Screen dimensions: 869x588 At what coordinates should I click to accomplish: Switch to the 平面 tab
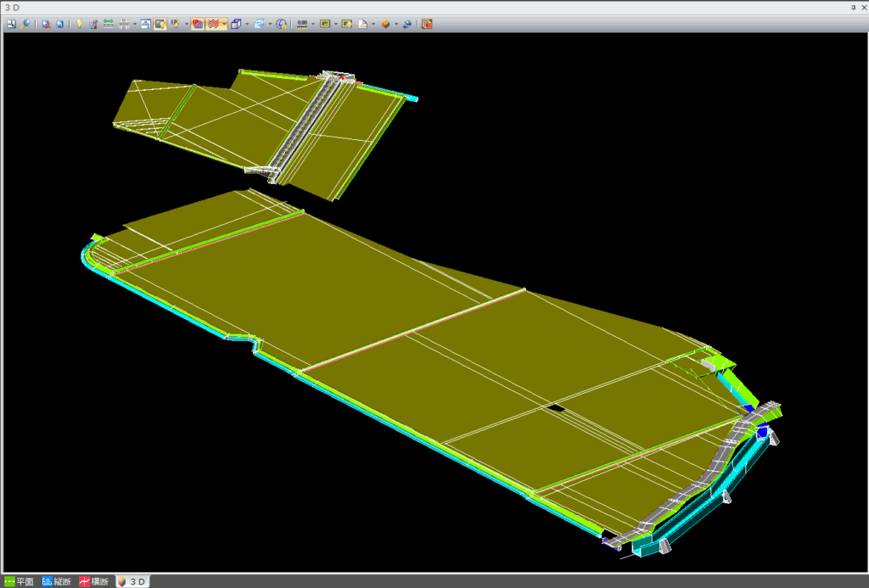click(x=19, y=581)
